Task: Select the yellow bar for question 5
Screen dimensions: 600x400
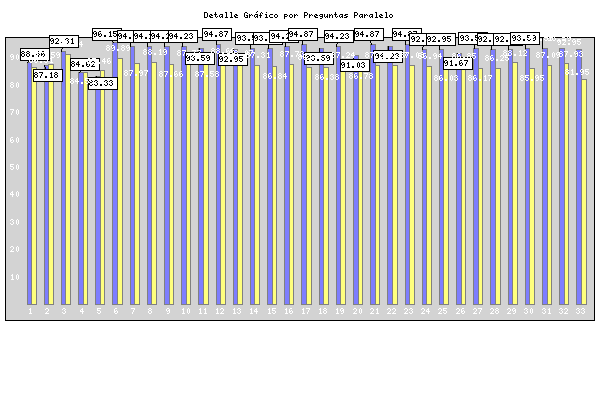Action: click(x=102, y=188)
